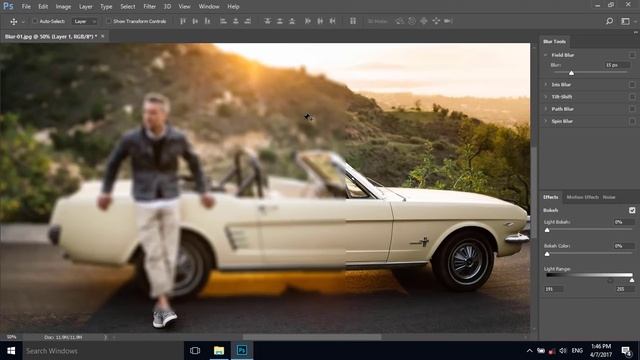Adjust the Light Bokeh slider
Screen dimensions: 640x360
[x=547, y=230]
